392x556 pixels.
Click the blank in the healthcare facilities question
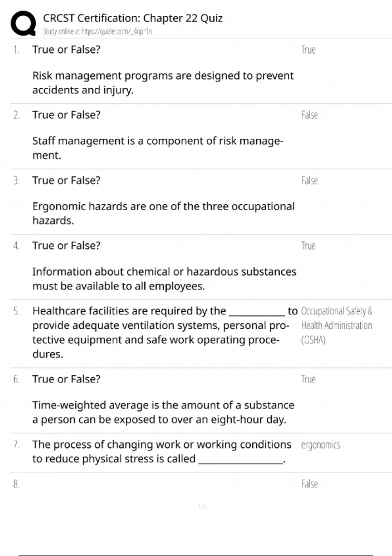257,312
